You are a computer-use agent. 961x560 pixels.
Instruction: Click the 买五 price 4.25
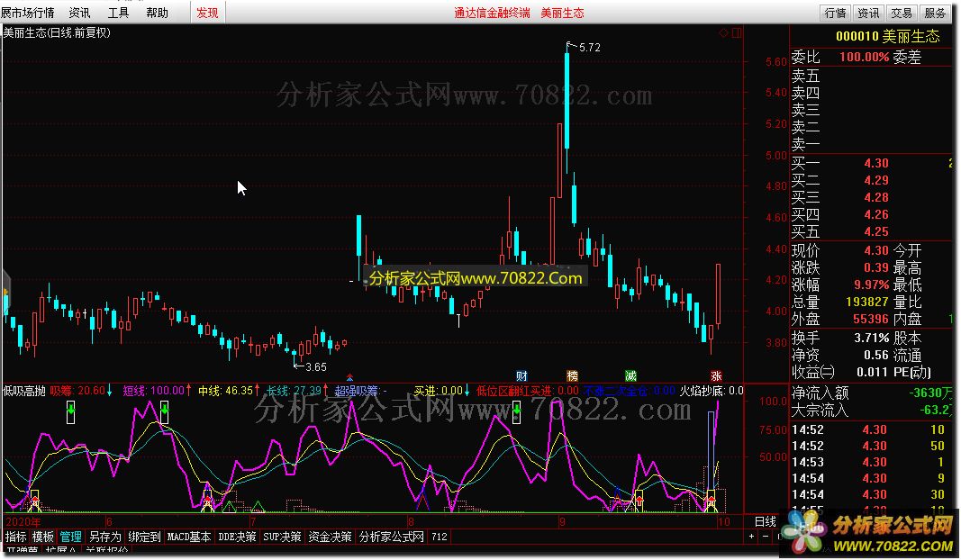point(875,232)
